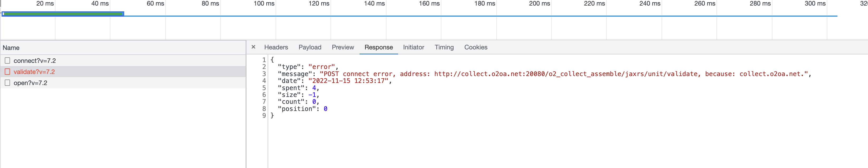The height and width of the screenshot is (168, 868).
Task: Click line number 3 in the response gutter
Action: click(264, 74)
